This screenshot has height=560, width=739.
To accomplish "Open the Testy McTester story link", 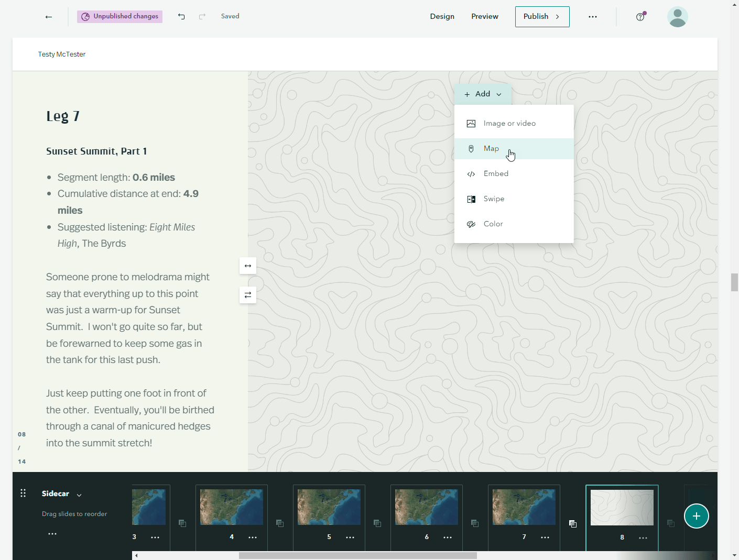I will (x=61, y=54).
